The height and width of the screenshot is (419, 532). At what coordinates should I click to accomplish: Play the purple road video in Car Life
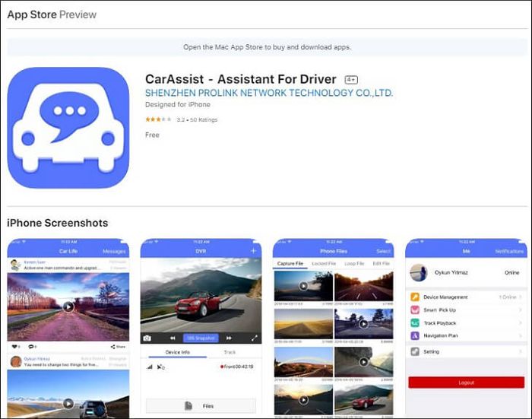click(68, 306)
